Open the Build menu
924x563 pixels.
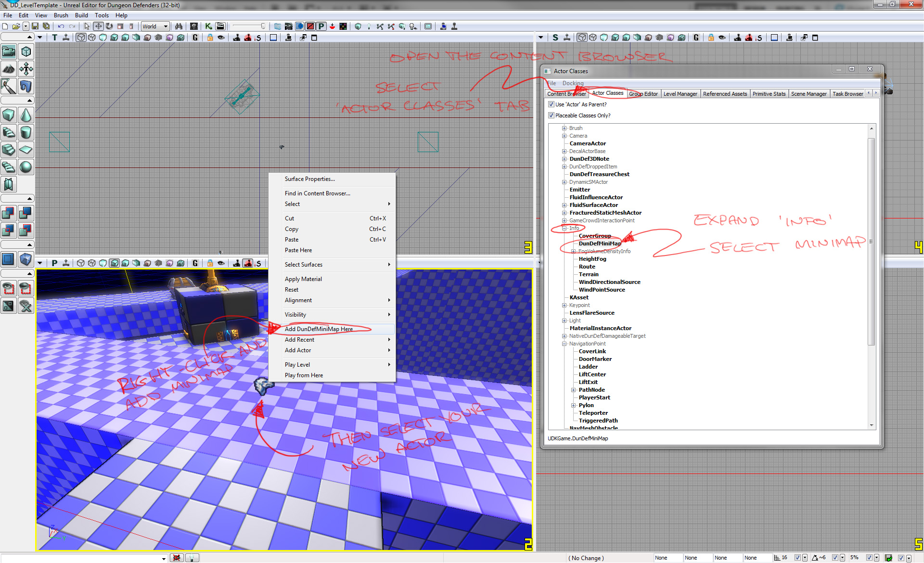pyautogui.click(x=81, y=15)
